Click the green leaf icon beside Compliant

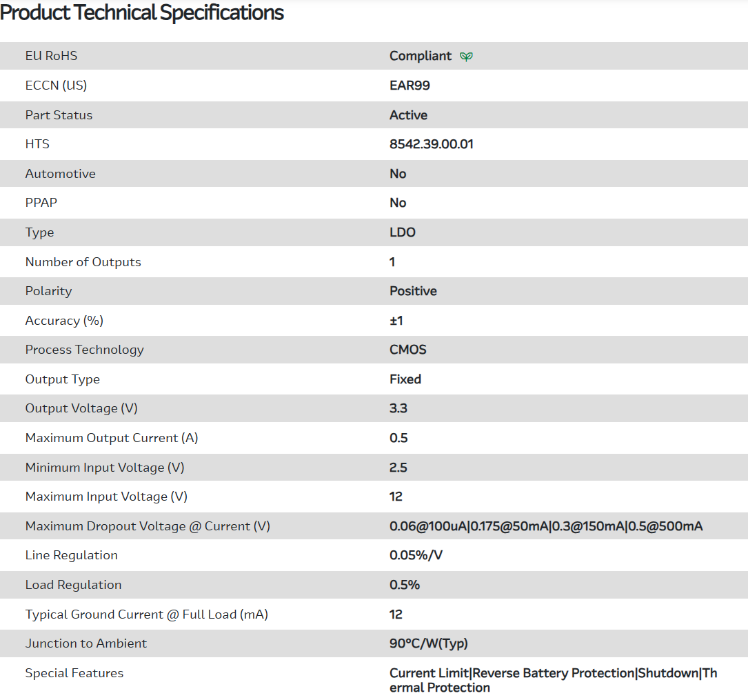point(467,57)
